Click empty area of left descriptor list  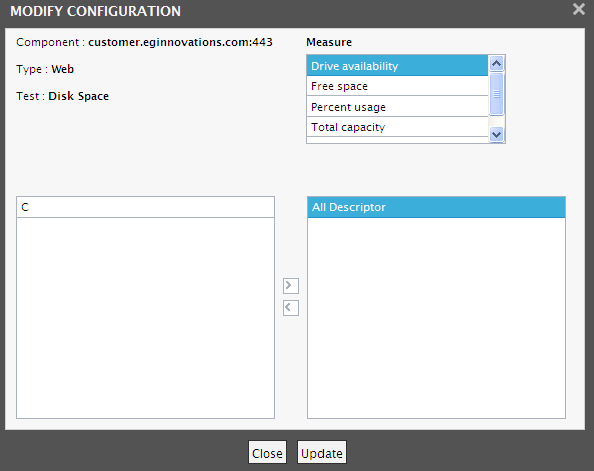[145, 318]
